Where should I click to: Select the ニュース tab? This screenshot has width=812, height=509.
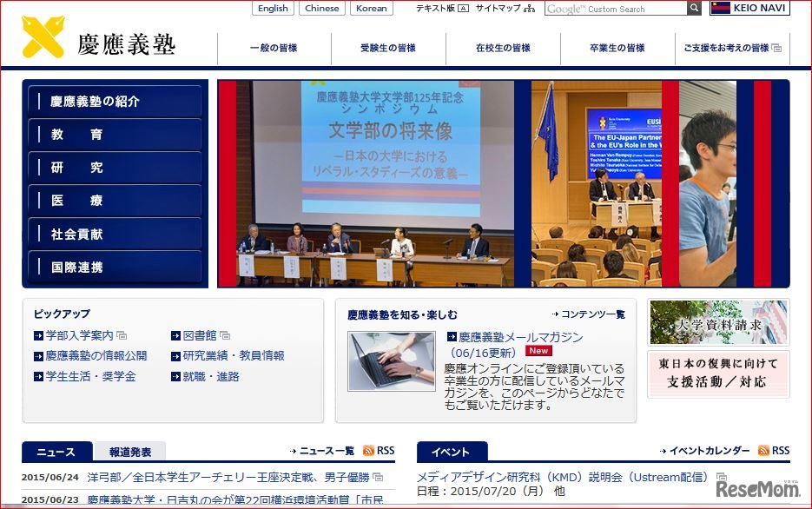pos(57,453)
